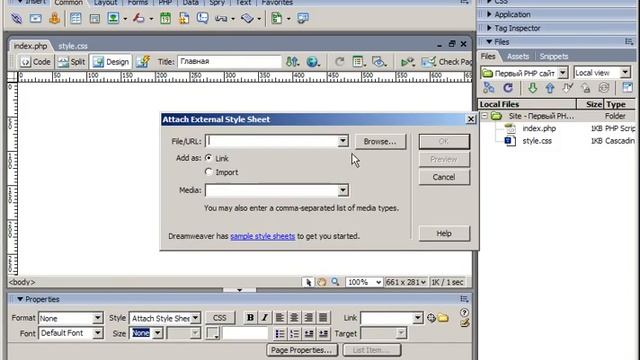Open zoom level 100% dropdown

tap(378, 282)
